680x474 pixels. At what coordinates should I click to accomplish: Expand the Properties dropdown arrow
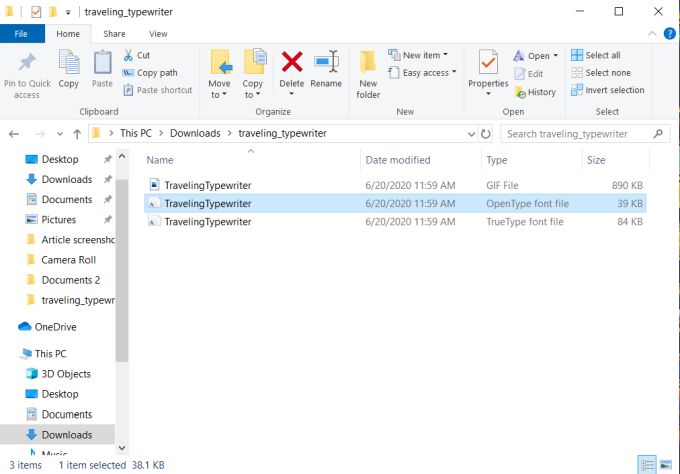488,94
